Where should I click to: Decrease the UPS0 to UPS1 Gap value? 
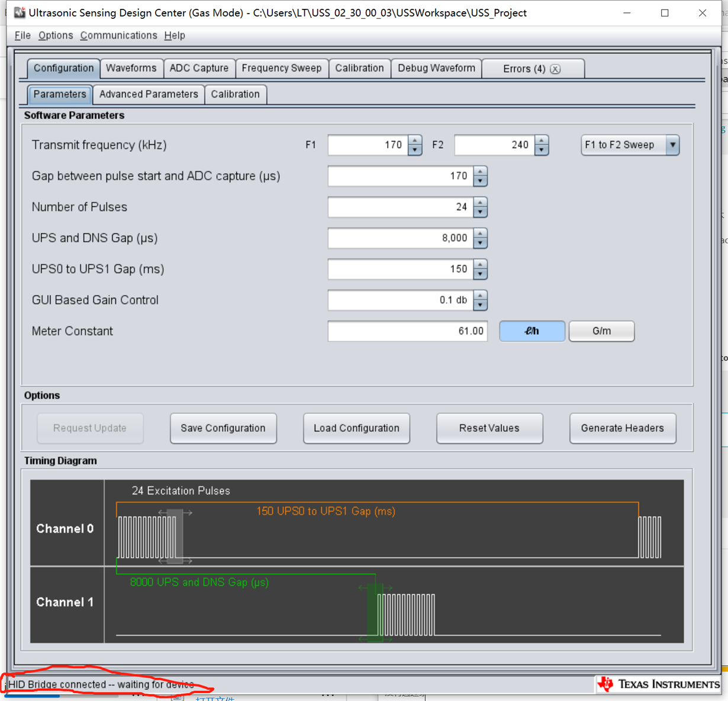(x=480, y=274)
